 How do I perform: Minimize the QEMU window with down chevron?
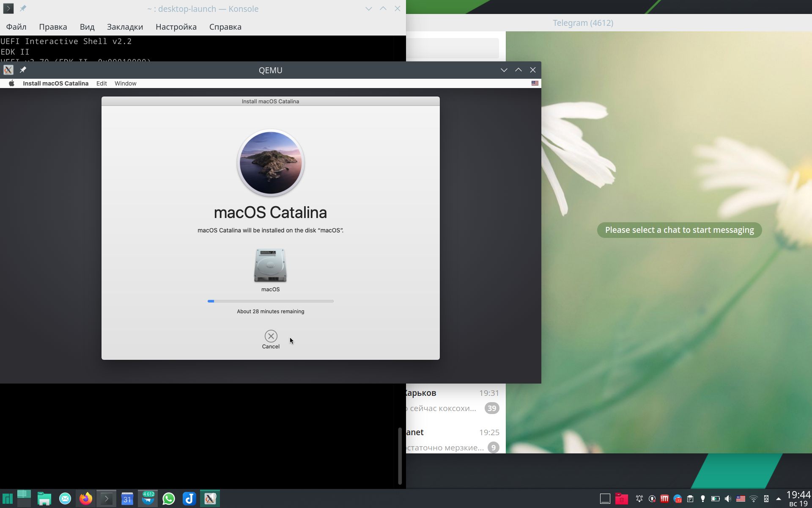click(x=504, y=70)
